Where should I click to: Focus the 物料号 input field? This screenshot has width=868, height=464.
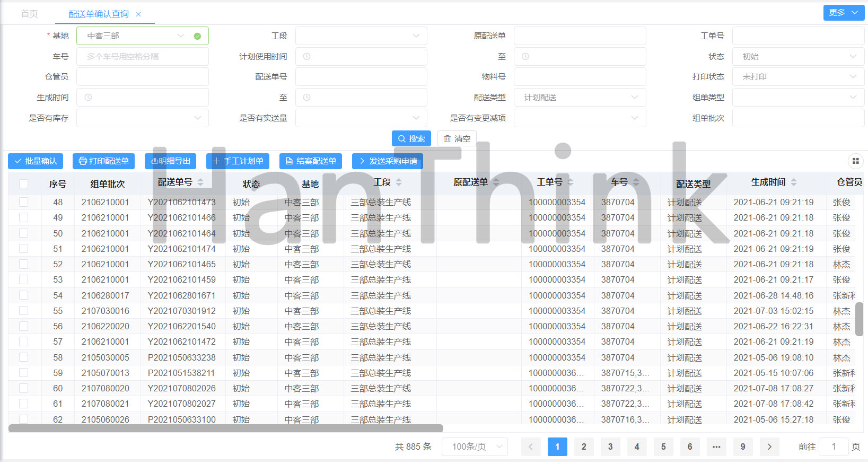(x=580, y=77)
